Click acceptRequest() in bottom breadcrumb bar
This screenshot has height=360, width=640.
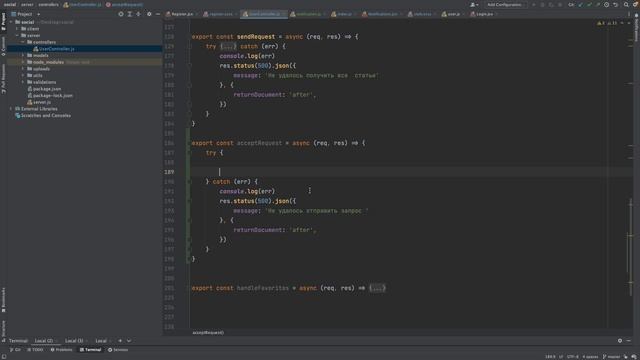click(208, 333)
